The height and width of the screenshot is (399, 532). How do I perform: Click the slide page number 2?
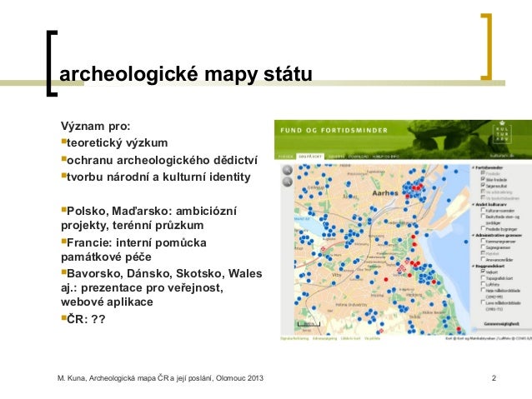pyautogui.click(x=494, y=378)
